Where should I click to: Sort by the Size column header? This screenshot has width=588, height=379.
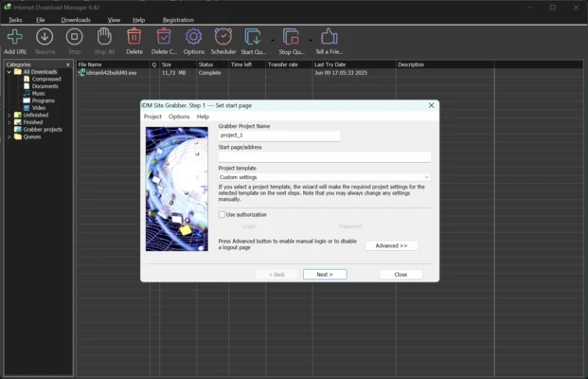coord(178,64)
